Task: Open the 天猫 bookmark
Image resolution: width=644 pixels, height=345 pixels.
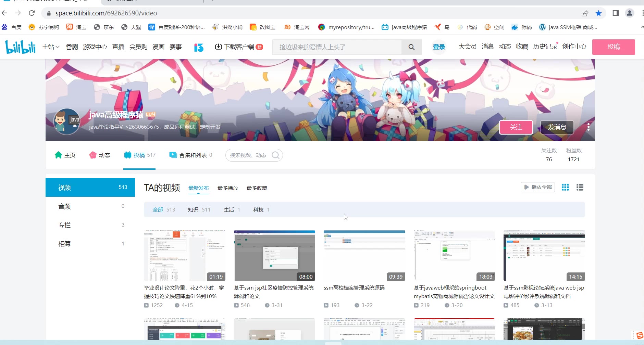Action: click(131, 27)
